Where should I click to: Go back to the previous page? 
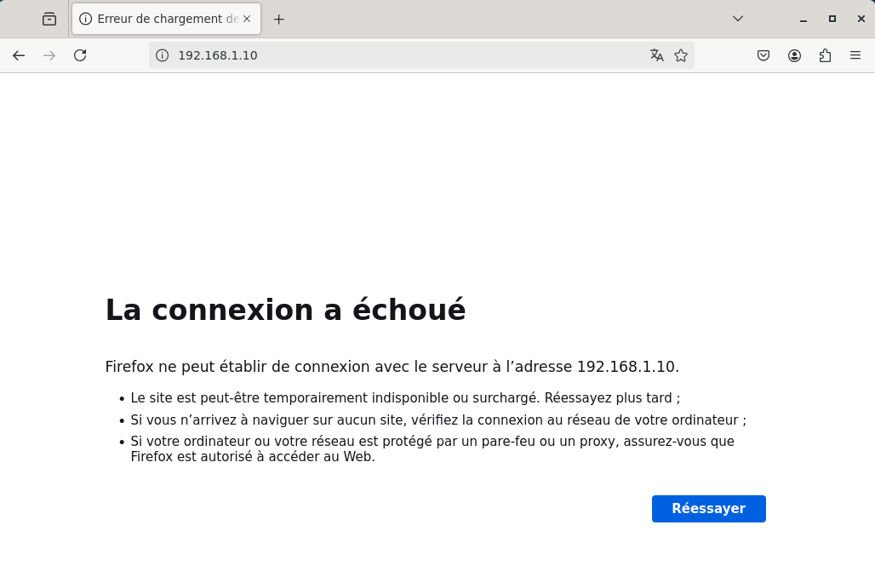[x=19, y=54]
